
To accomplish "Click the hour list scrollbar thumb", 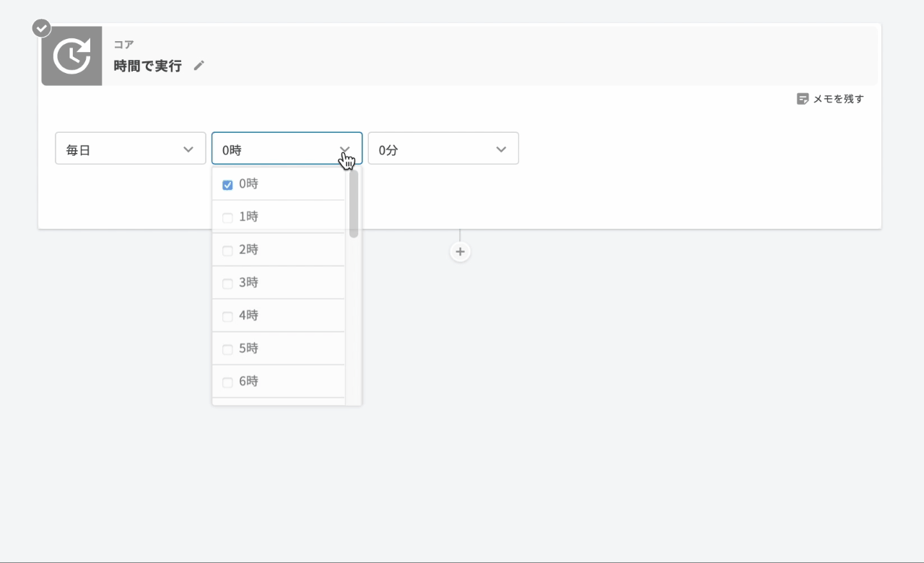I will click(354, 204).
